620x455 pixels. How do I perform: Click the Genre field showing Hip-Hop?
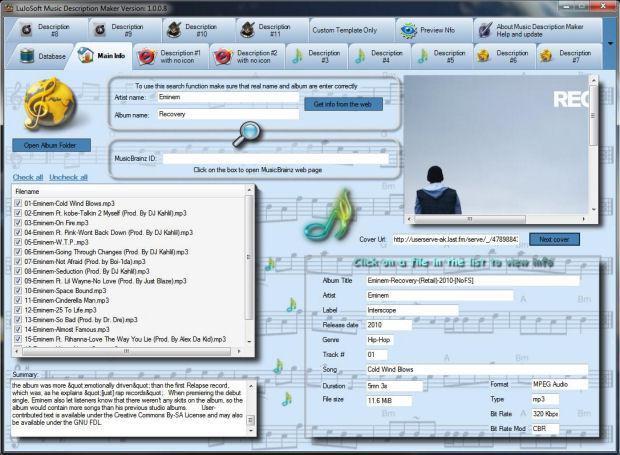pos(380,340)
